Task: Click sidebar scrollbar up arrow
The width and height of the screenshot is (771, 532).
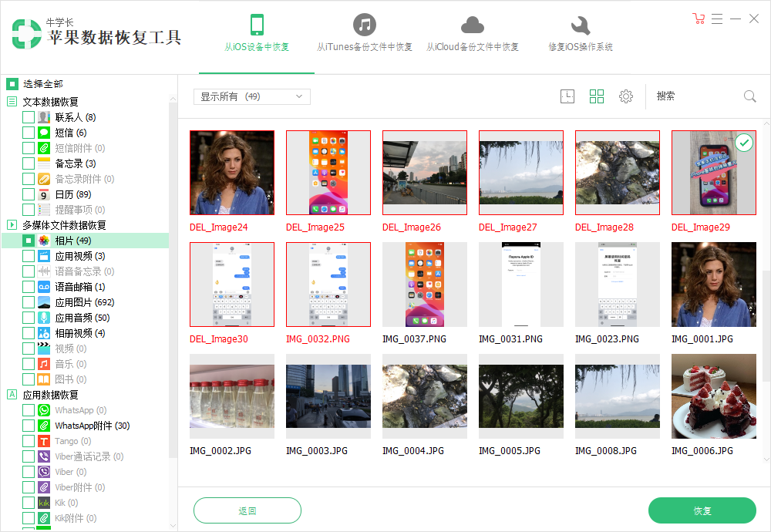Action: click(x=173, y=99)
